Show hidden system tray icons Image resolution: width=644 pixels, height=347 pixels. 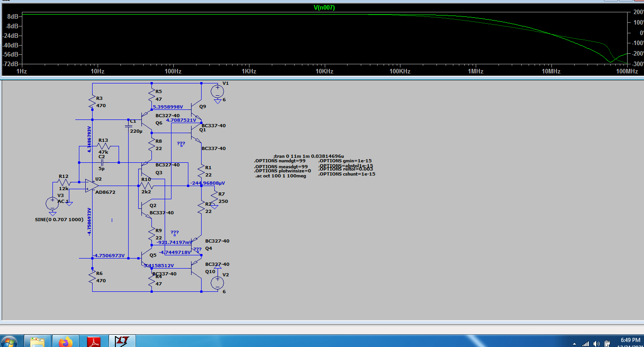(x=574, y=344)
